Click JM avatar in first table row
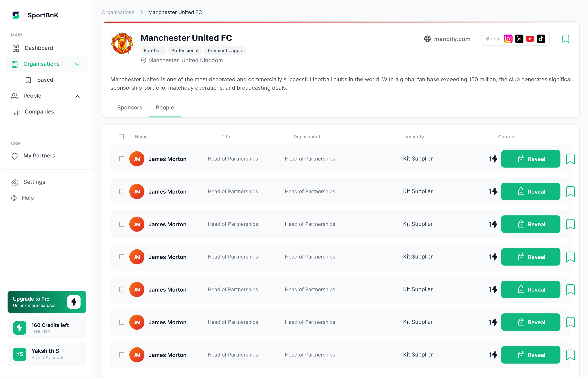 pyautogui.click(x=137, y=159)
